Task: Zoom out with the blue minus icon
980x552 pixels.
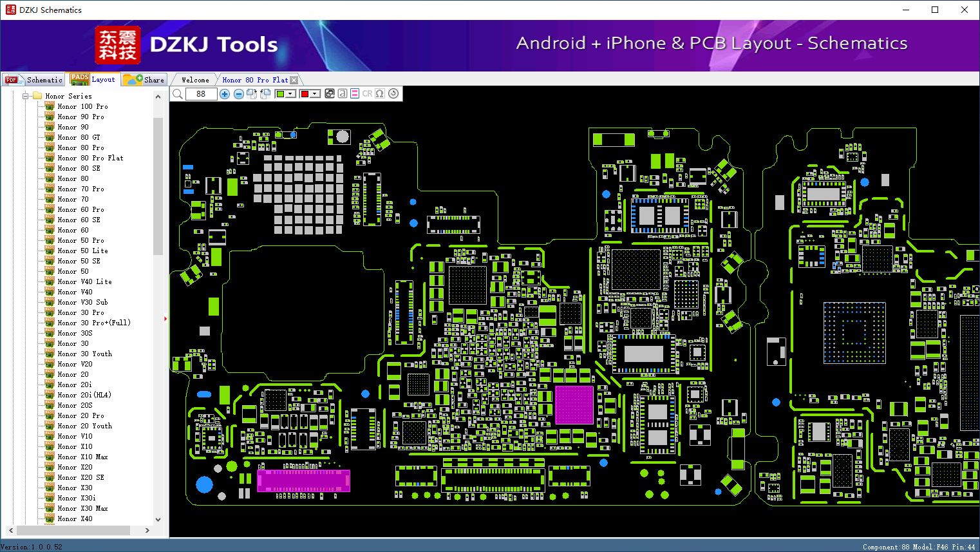Action: click(239, 94)
